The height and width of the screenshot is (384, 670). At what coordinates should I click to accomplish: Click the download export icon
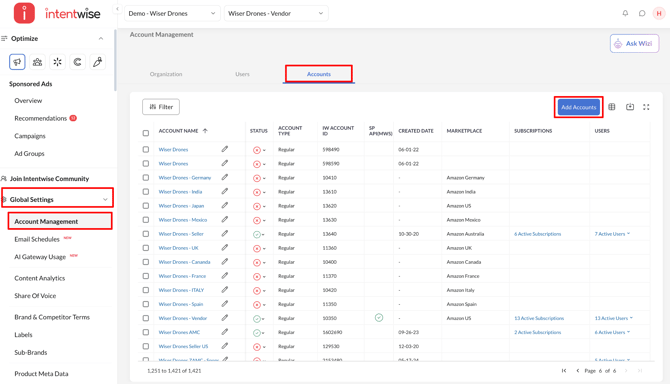click(630, 107)
